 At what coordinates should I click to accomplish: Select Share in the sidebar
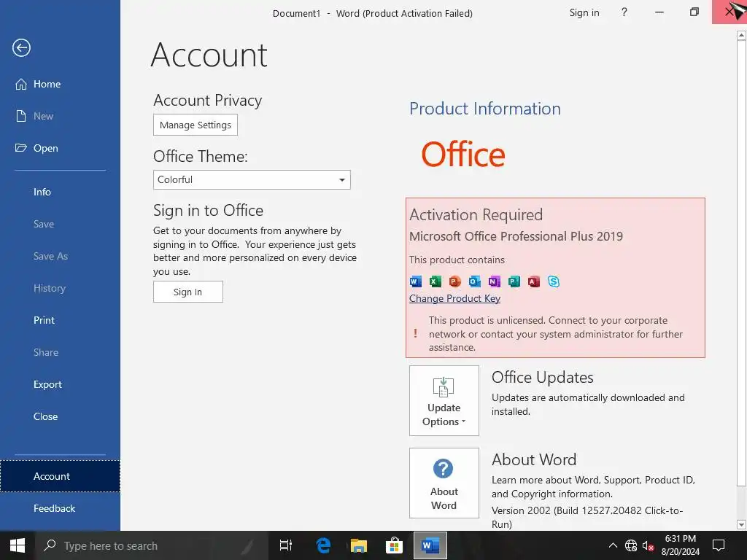click(46, 352)
